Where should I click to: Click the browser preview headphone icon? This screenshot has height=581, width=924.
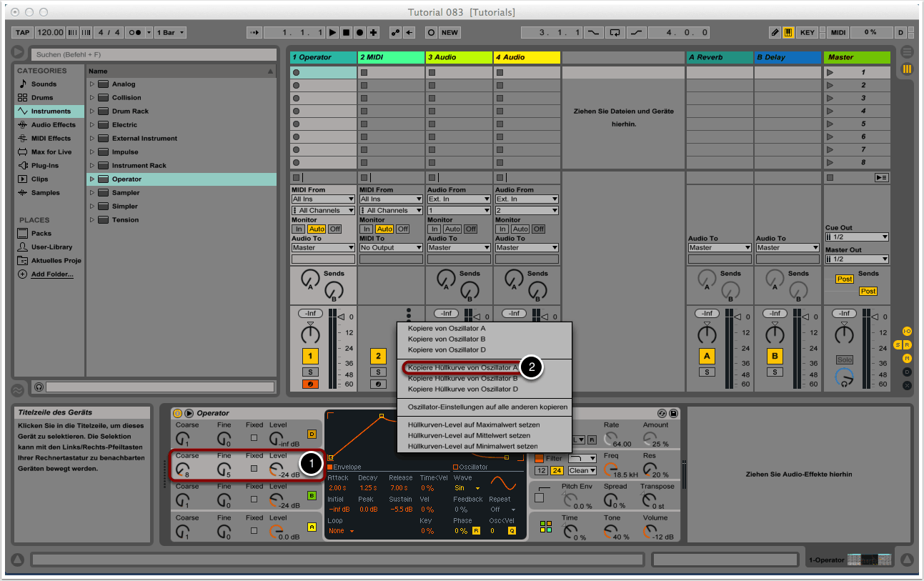pos(39,387)
